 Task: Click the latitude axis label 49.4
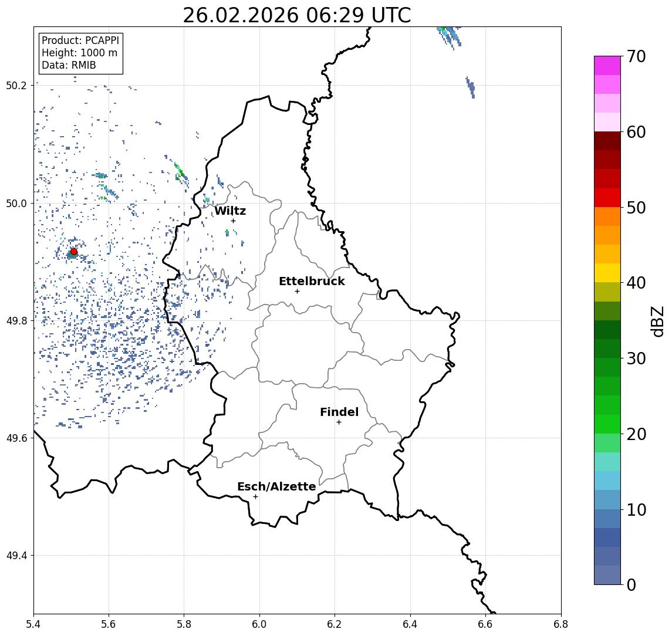pyautogui.click(x=16, y=556)
